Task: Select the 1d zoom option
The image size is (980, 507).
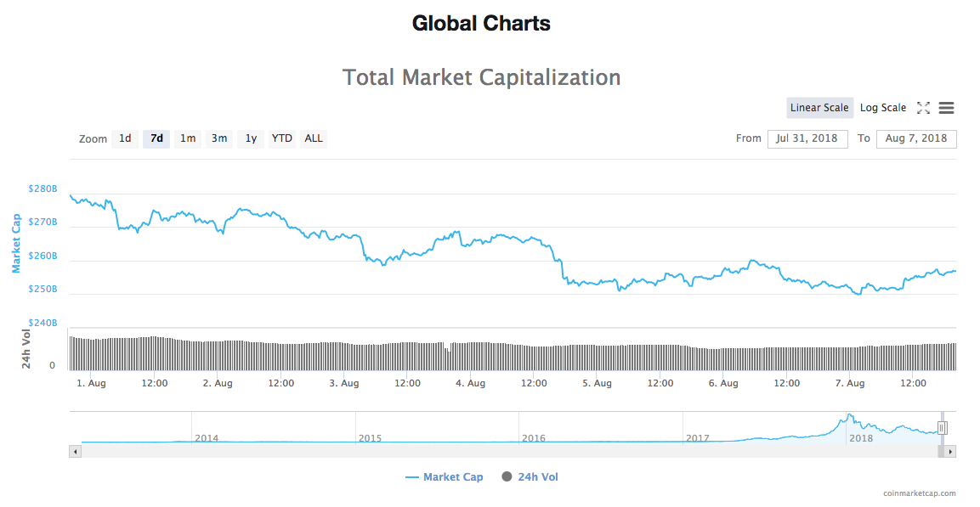Action: (x=125, y=138)
